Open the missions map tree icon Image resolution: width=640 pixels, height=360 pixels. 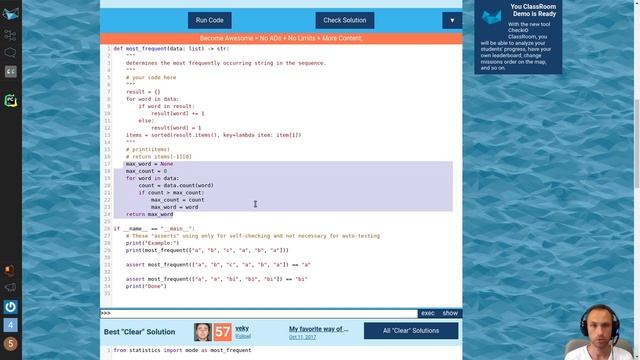pos(10,35)
